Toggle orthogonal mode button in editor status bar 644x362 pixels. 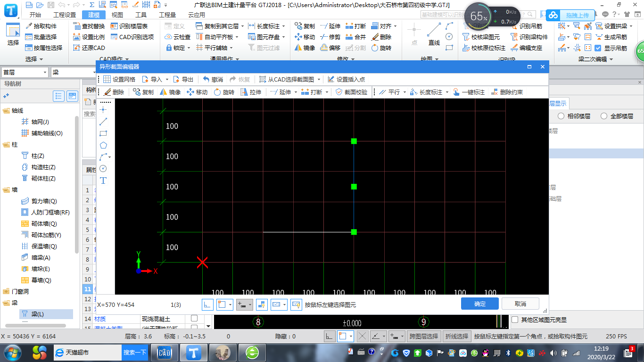tap(207, 304)
